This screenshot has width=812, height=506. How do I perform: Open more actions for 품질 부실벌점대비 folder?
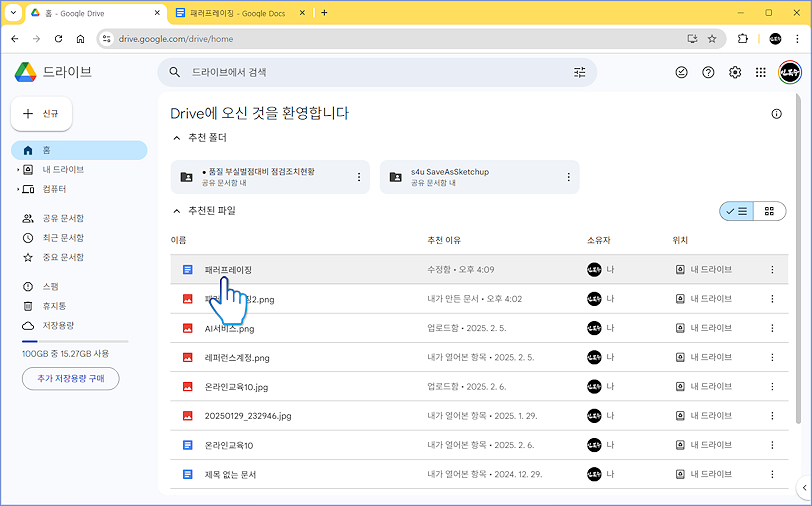[x=359, y=177]
